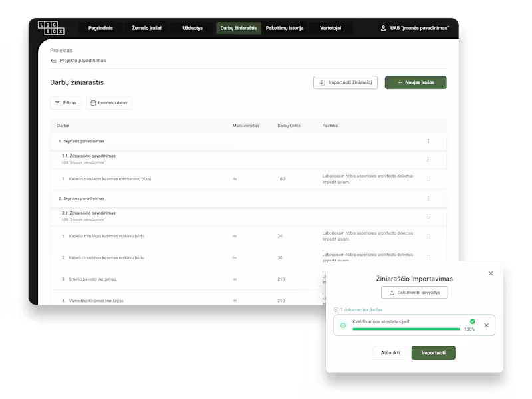Switch to Žurnalo įrašai tab
The width and height of the screenshot is (532, 399).
point(146,28)
